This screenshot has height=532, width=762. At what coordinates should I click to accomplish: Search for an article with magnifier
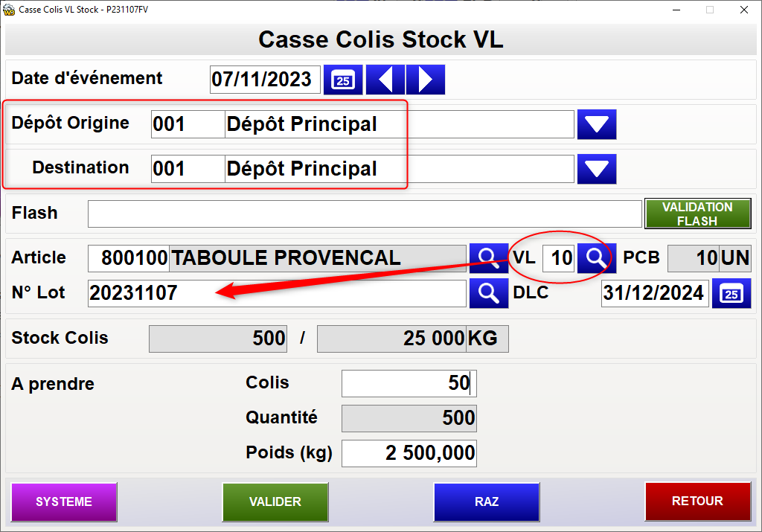(x=488, y=258)
